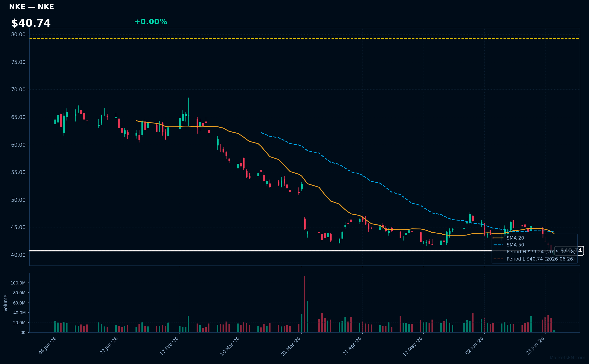Click the 65.00 price axis label
This screenshot has height=364, width=589.
coord(18,117)
